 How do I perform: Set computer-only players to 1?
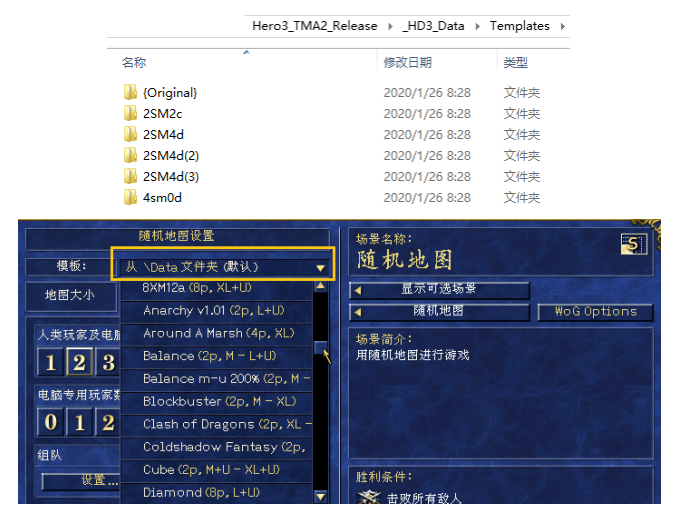tap(79, 422)
